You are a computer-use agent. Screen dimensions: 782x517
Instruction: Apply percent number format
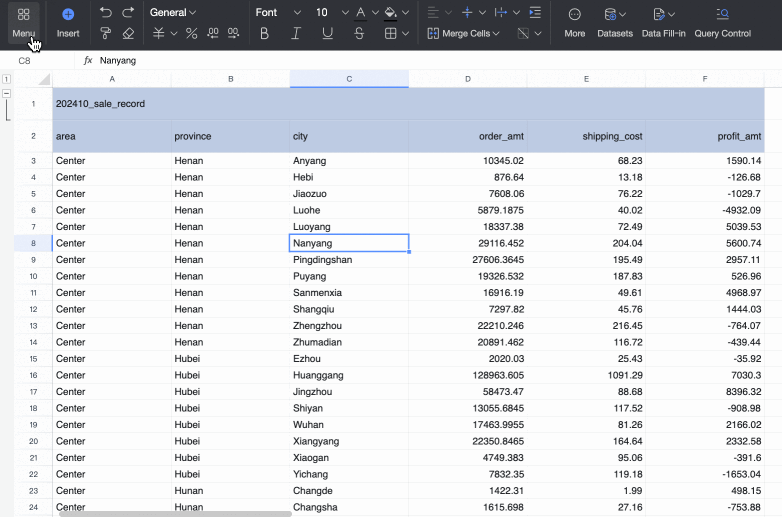pyautogui.click(x=192, y=34)
